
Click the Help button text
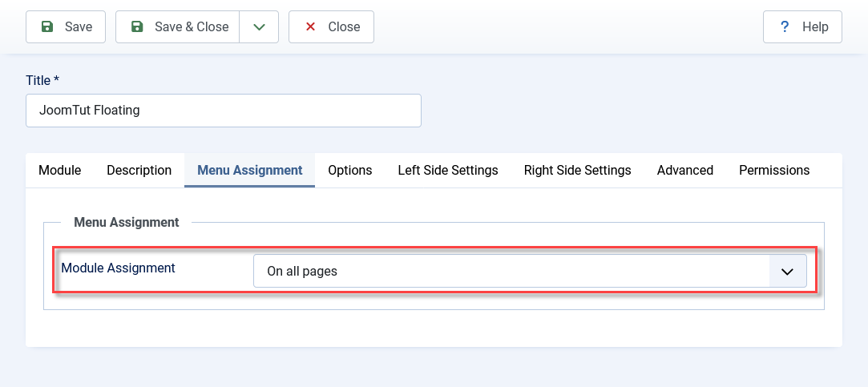[x=815, y=26]
